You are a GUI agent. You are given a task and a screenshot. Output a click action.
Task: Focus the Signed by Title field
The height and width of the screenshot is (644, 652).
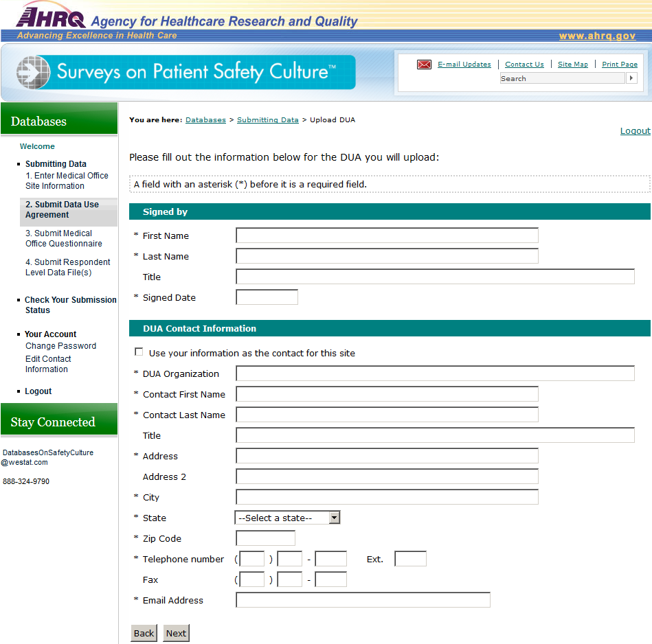[435, 277]
